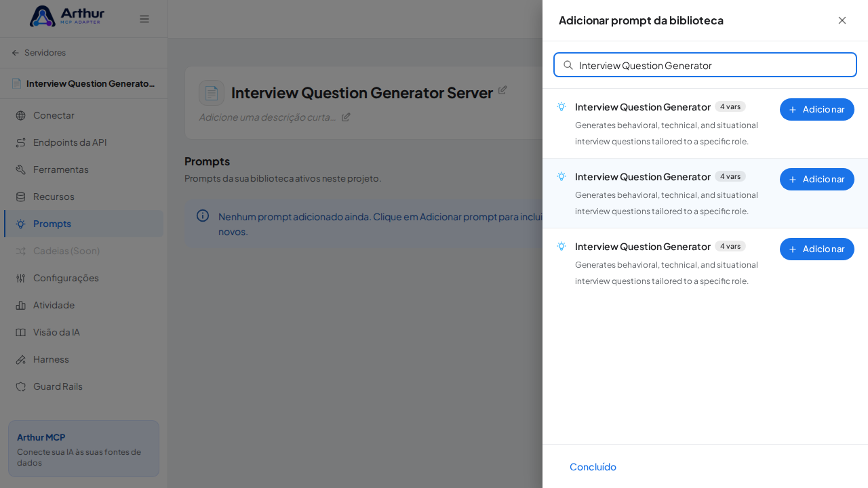The image size is (868, 488).
Task: Click the Guard Rails shield icon
Action: [20, 386]
